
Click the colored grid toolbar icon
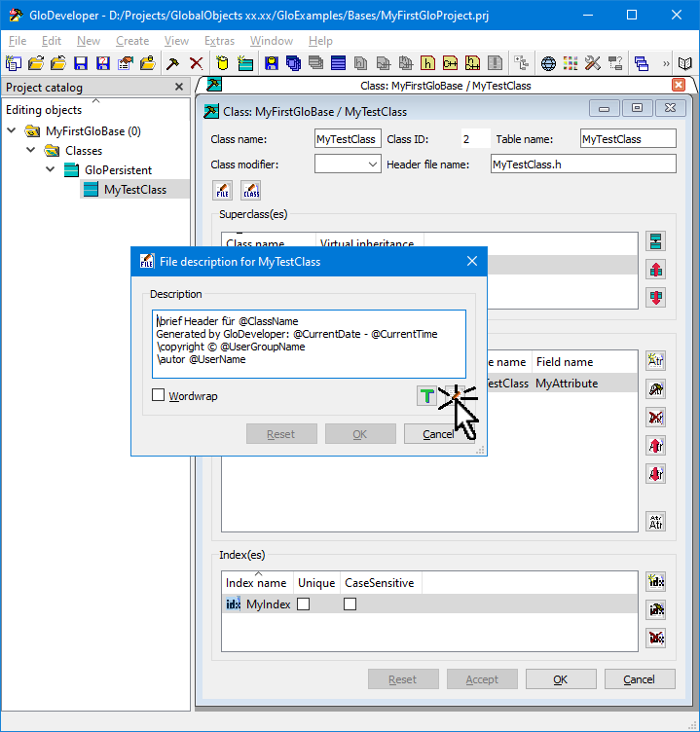pyautogui.click(x=571, y=63)
